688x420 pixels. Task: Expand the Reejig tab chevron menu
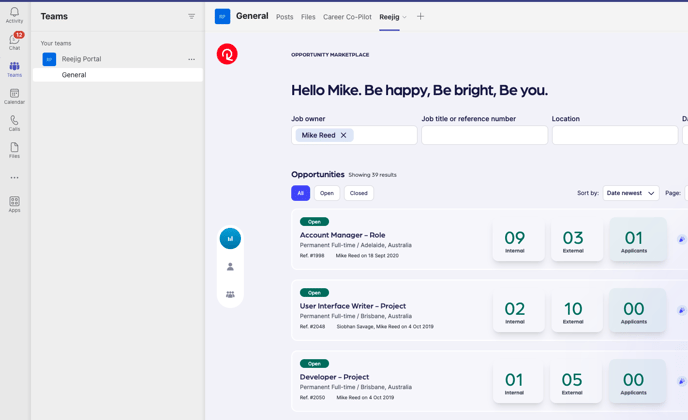point(405,17)
